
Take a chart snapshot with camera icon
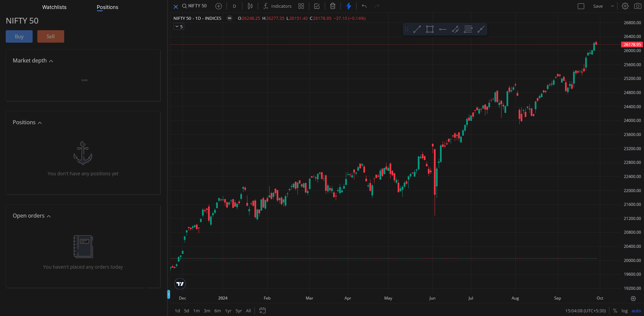tap(638, 6)
